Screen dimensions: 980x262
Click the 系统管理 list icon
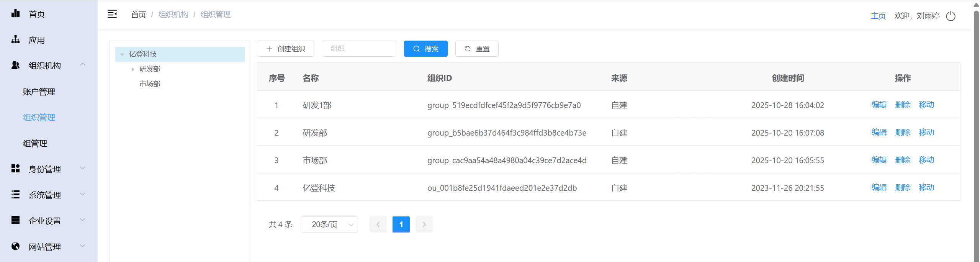[x=15, y=195]
